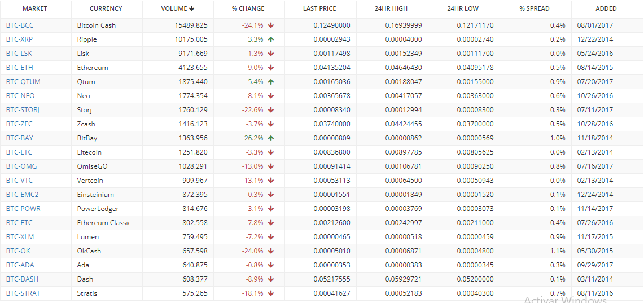644x303 pixels.
Task: Select the Bitcoin Cash currency name
Action: pos(97,25)
